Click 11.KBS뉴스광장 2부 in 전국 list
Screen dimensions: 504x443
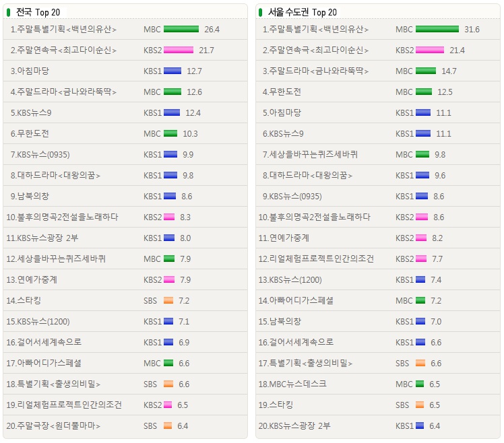42,238
